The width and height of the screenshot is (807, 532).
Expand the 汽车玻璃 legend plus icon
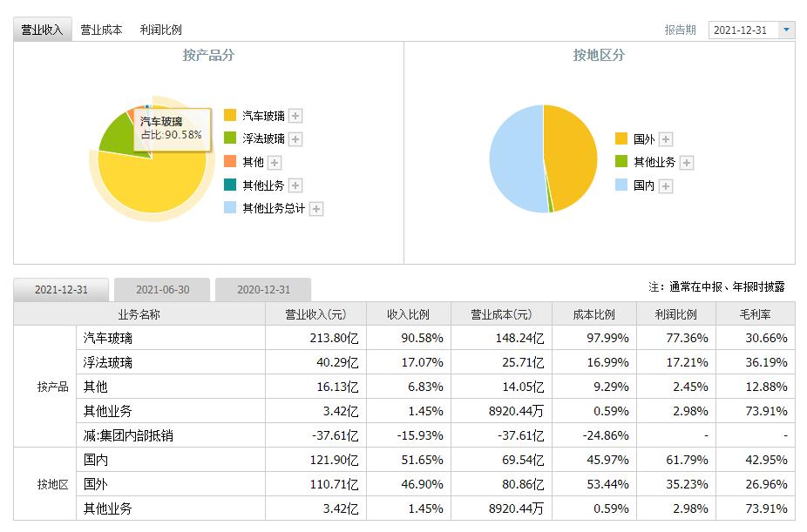point(295,116)
